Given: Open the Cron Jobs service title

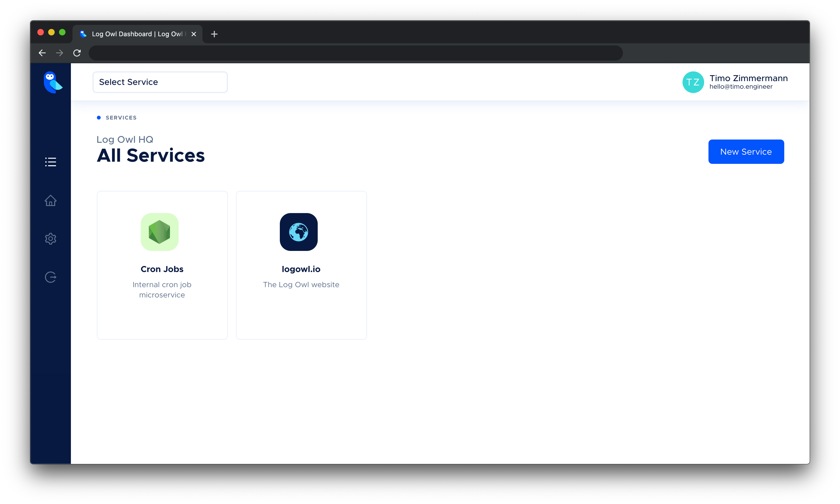Looking at the screenshot, I should (162, 269).
